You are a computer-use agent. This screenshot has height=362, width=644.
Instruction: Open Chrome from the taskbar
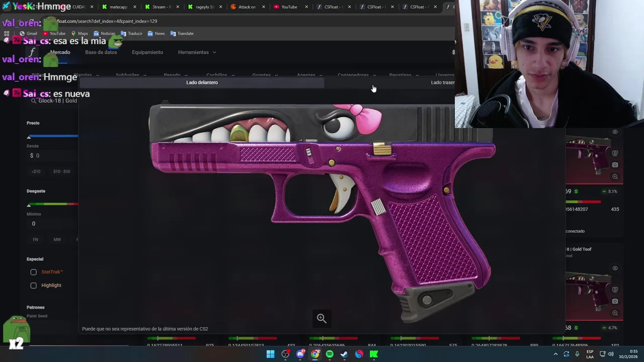pos(315,354)
